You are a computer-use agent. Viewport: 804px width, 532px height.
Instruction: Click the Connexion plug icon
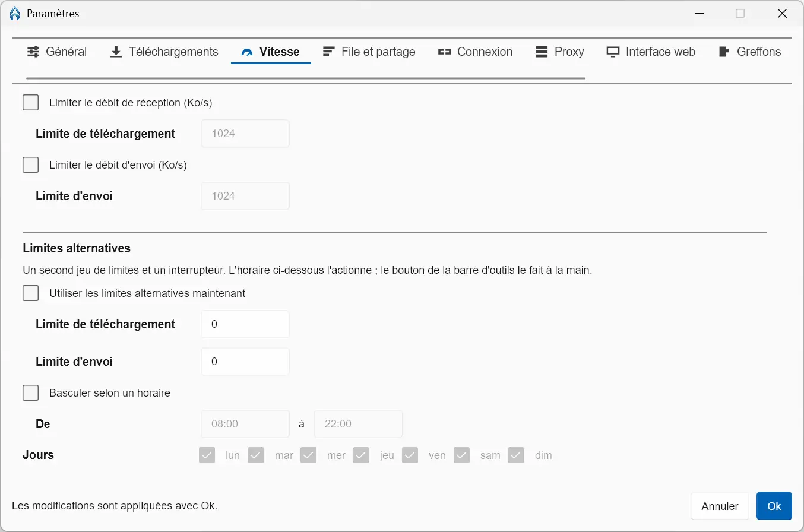[445, 52]
